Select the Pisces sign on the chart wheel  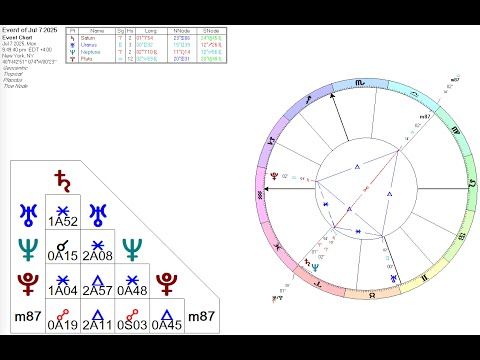(277, 247)
